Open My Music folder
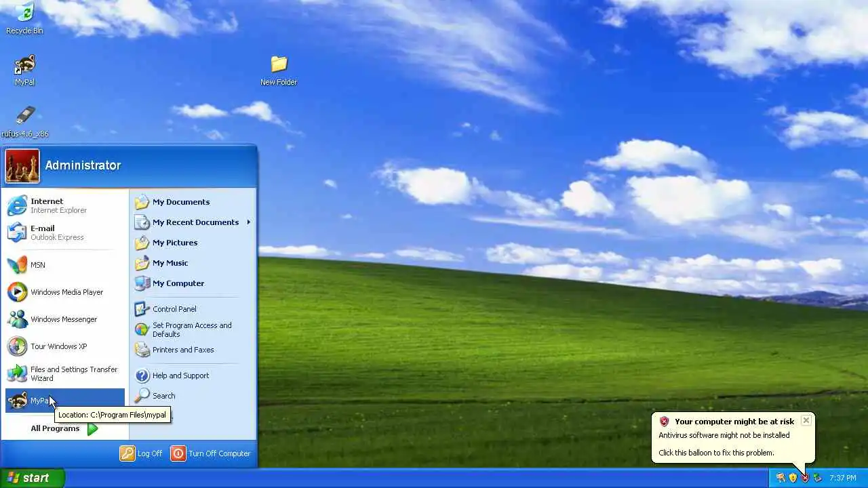Screen dimensions: 868x488 193,263
